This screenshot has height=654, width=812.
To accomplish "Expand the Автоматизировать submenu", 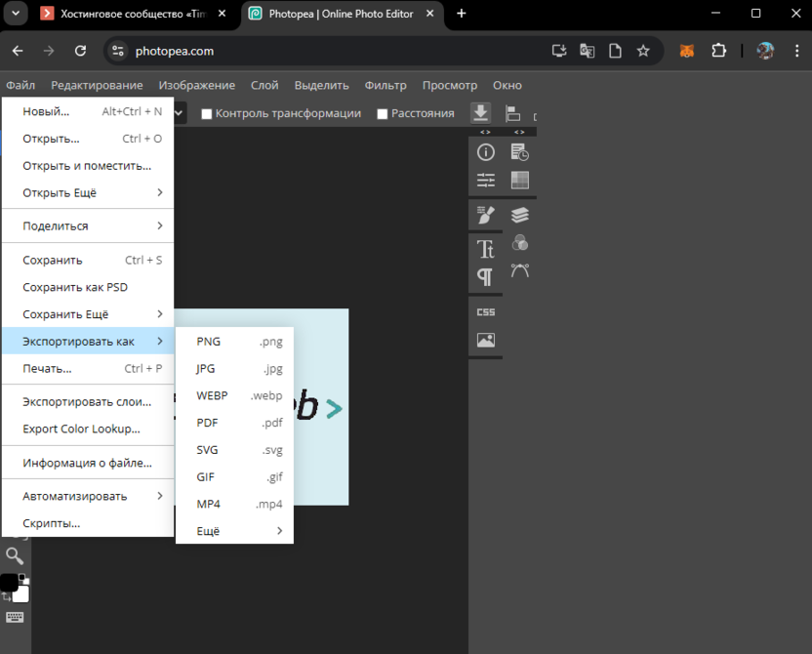I will (88, 496).
